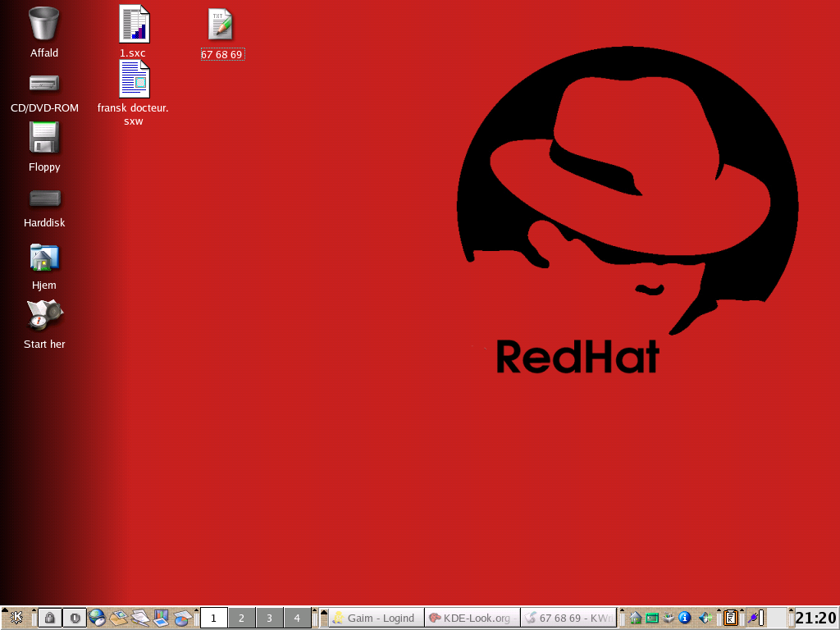Click the lock screen button
The image size is (840, 630).
(50, 618)
